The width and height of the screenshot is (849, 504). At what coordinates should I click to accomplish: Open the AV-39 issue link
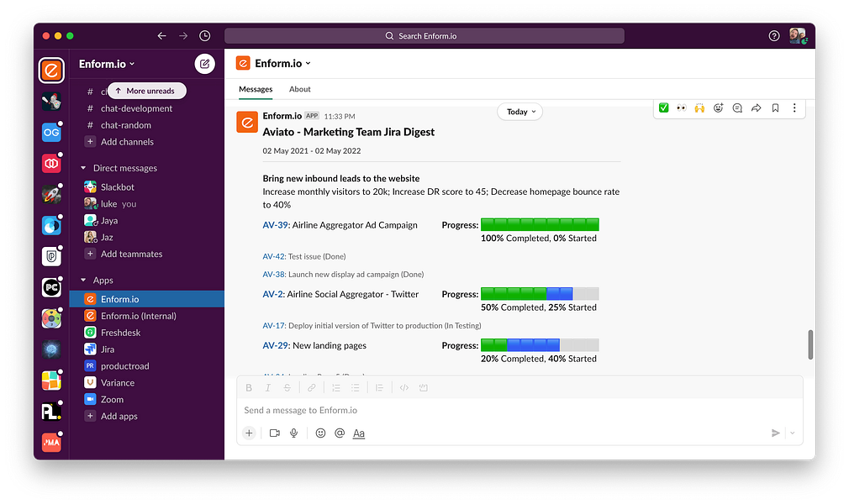275,225
